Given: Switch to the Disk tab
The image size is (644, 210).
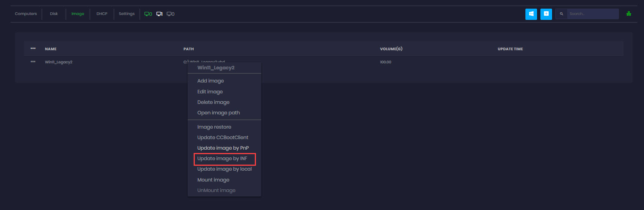Looking at the screenshot, I should click(54, 14).
